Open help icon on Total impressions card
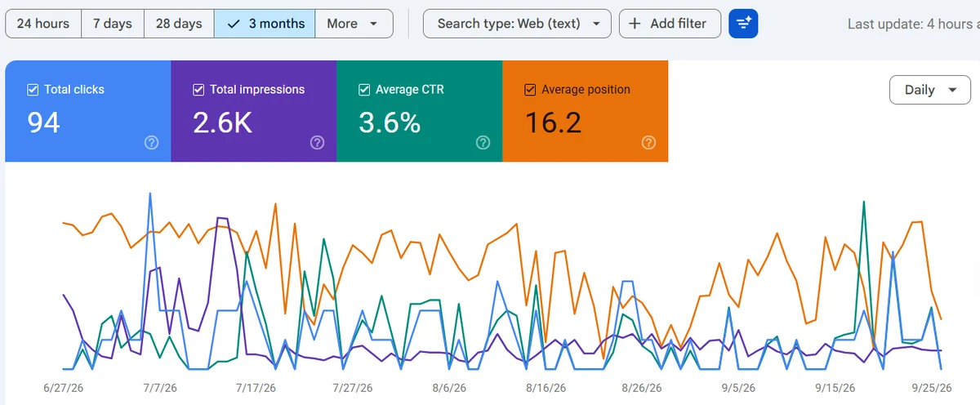The height and width of the screenshot is (405, 980). (x=318, y=143)
